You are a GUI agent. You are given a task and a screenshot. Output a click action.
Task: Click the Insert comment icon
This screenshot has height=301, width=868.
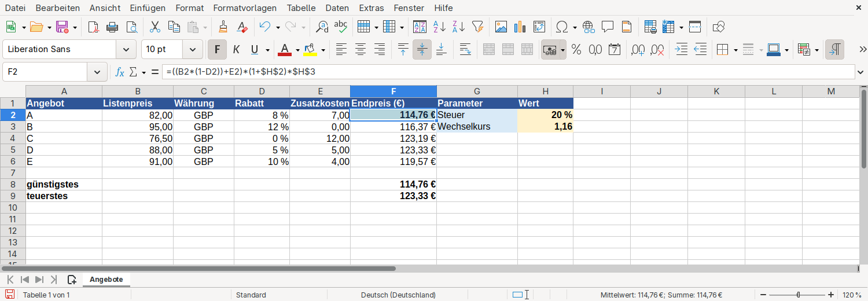click(x=608, y=27)
